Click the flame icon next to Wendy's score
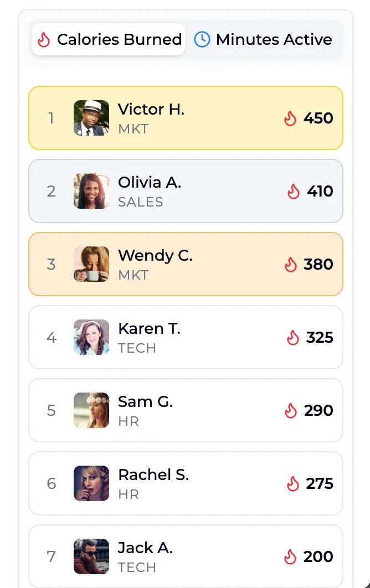 point(290,264)
